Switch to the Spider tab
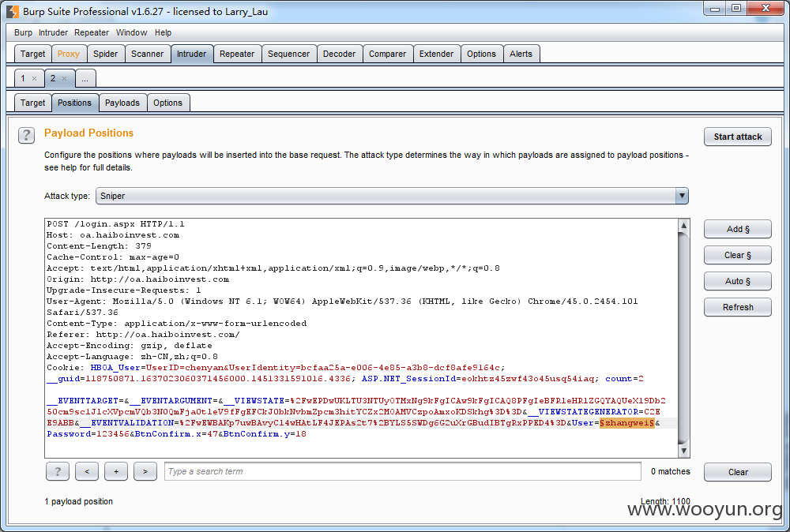790x532 pixels. [105, 54]
